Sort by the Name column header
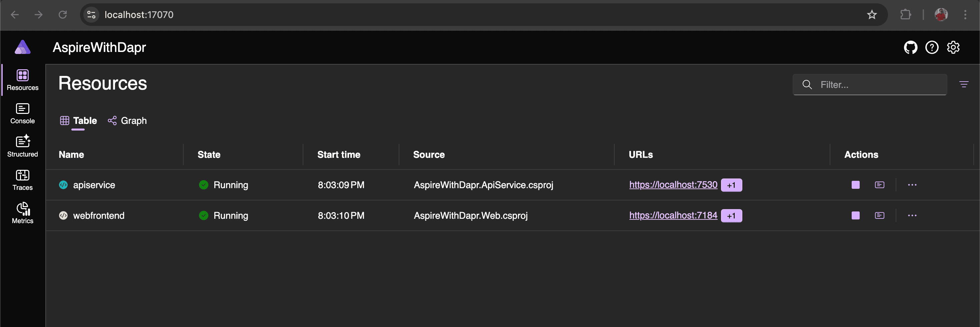 click(72, 155)
